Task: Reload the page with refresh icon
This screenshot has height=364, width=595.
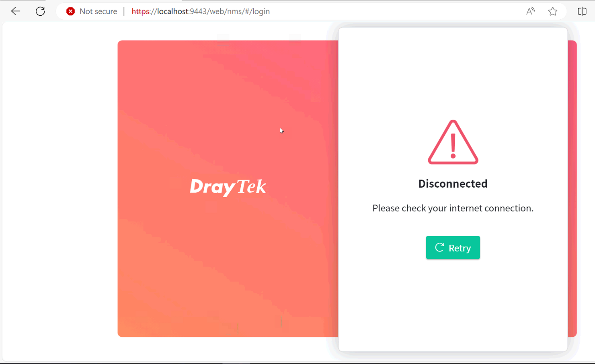Action: pos(40,11)
